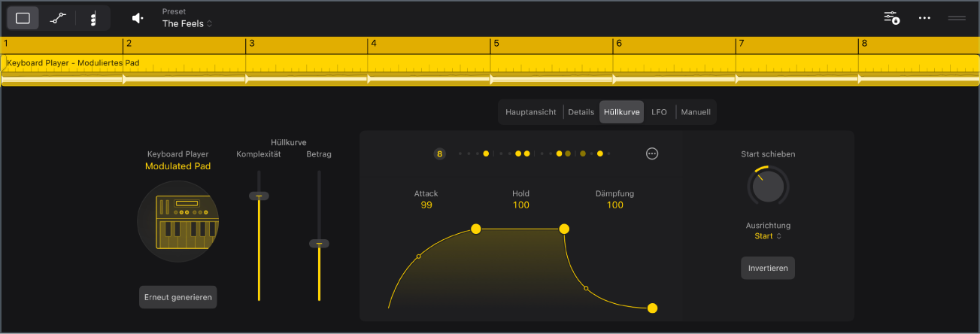Open the chord notes view icon
The width and height of the screenshot is (980, 334).
tap(93, 18)
